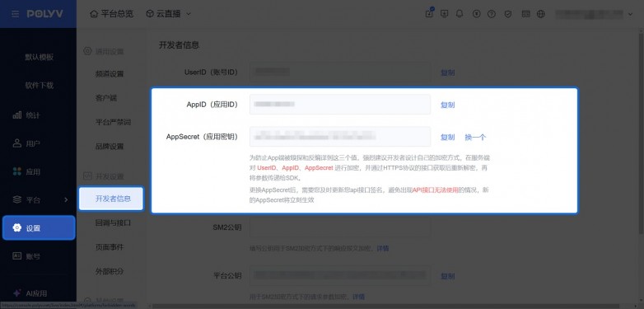Open the help question mark icon

pos(491,13)
